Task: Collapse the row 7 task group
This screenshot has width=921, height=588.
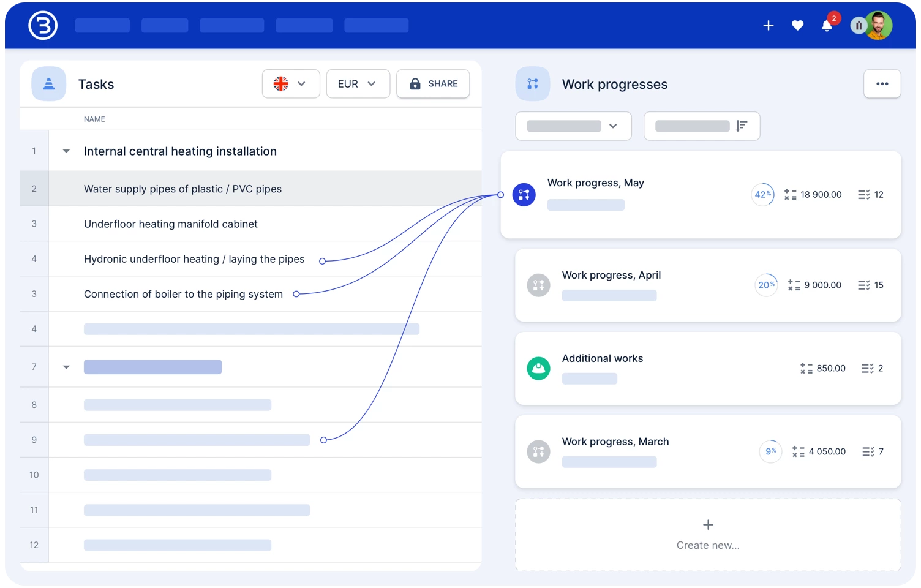Action: coord(66,367)
